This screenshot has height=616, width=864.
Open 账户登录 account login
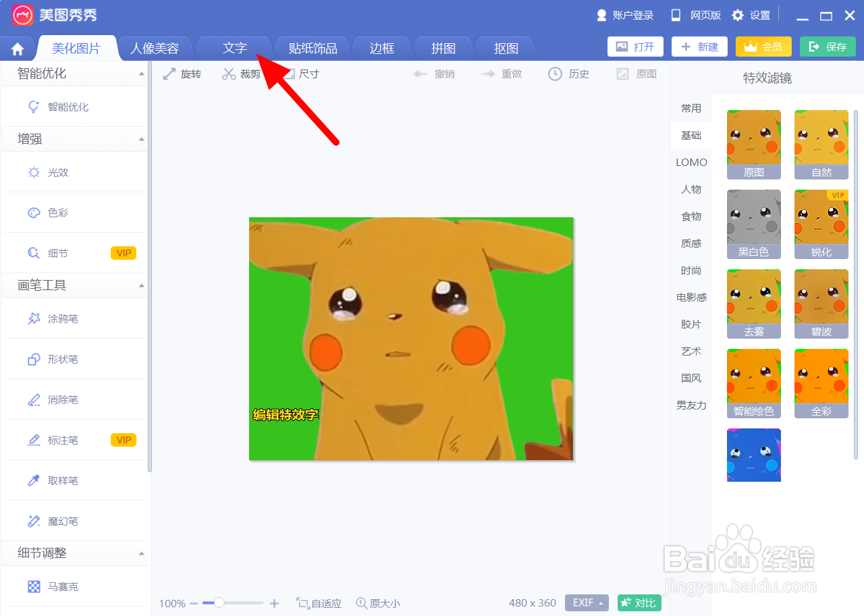[x=625, y=15]
